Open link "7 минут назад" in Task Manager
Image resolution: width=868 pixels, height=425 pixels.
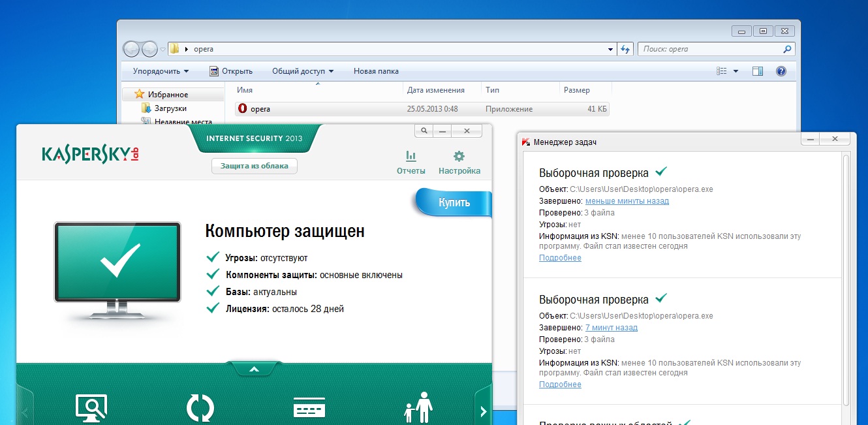coord(612,328)
